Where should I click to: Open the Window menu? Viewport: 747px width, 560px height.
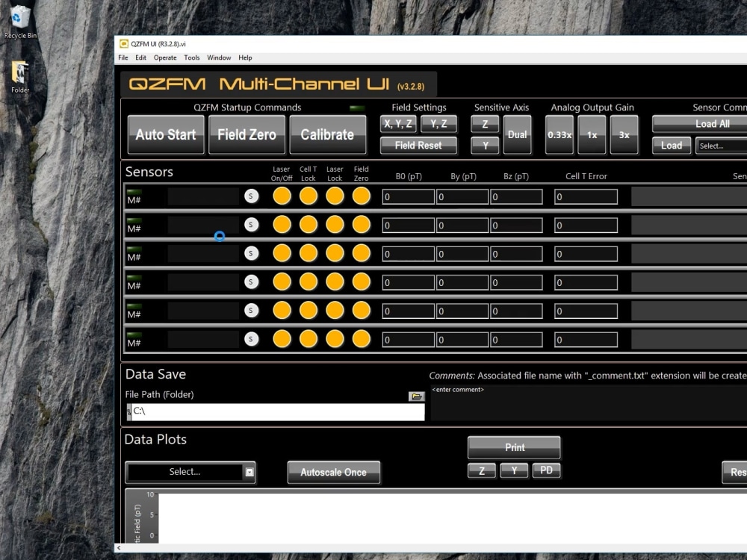[219, 57]
